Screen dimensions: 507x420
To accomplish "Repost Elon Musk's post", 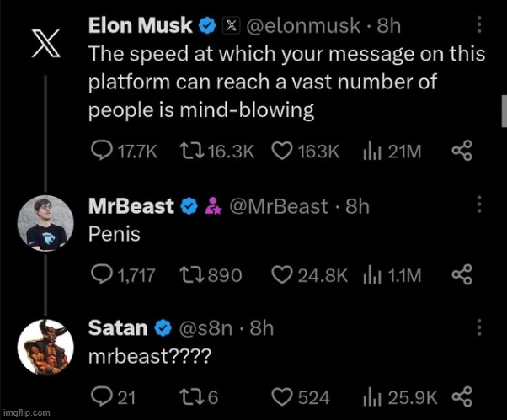I will (189, 152).
